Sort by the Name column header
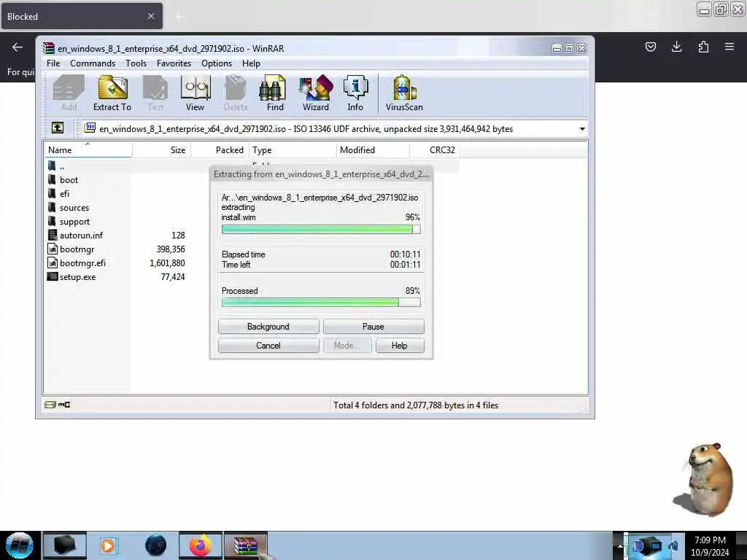747x560 pixels. pos(88,150)
